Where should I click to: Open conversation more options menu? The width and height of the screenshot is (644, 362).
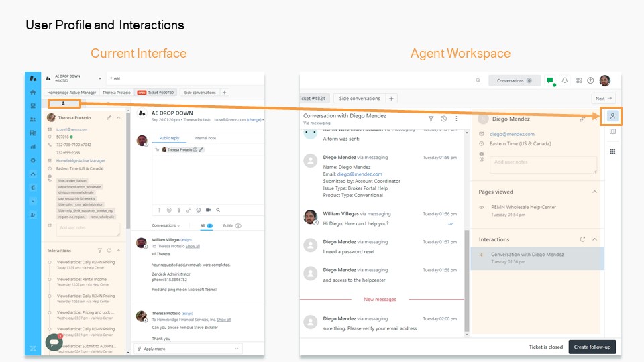click(456, 119)
